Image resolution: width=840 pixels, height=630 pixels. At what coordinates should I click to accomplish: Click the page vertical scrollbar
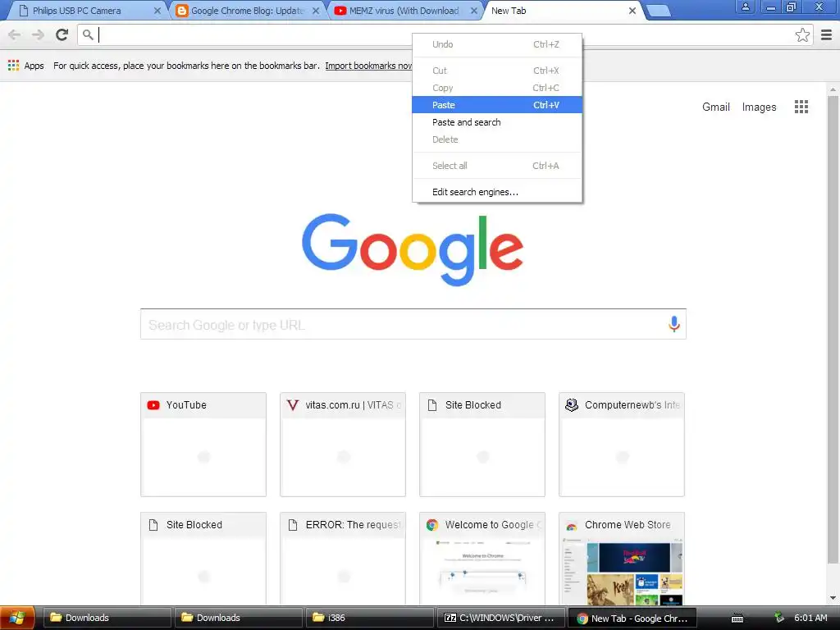(x=833, y=330)
